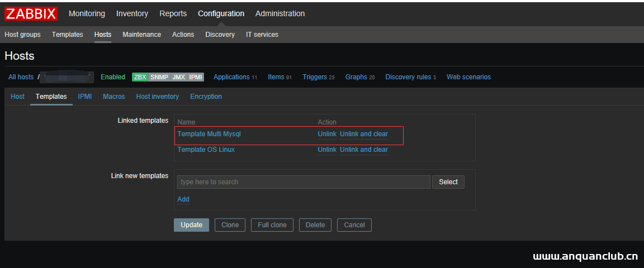Open the Encryption tab
Image resolution: width=644 pixels, height=268 pixels.
click(x=206, y=97)
